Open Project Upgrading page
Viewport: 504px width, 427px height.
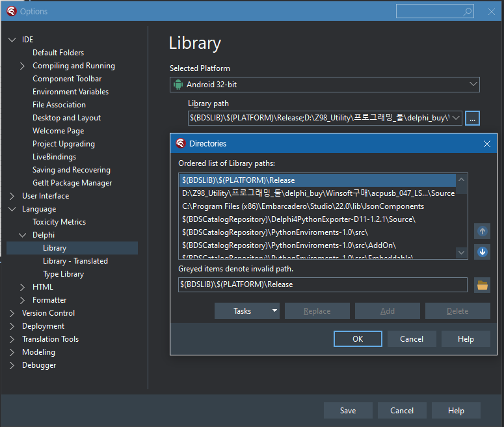[x=64, y=144]
